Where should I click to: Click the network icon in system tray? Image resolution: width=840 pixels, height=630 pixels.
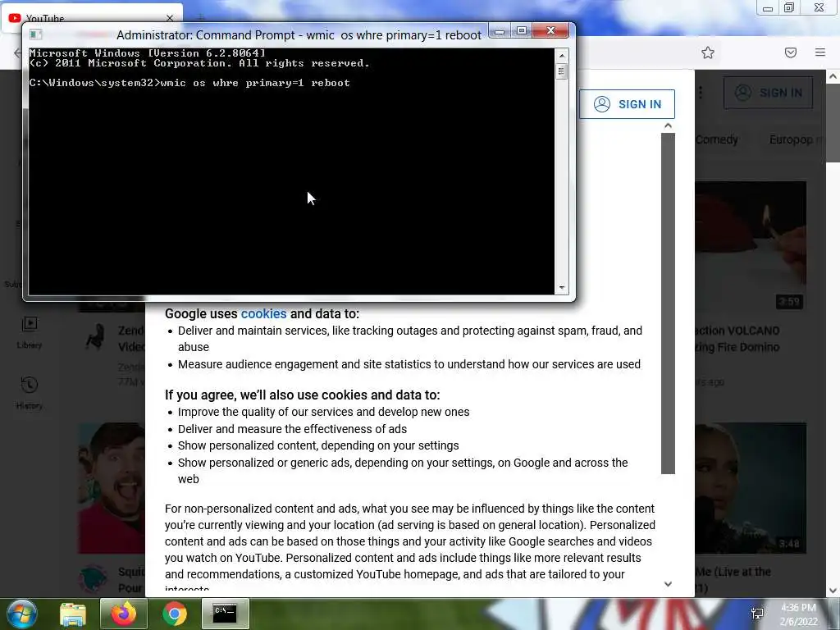(757, 614)
